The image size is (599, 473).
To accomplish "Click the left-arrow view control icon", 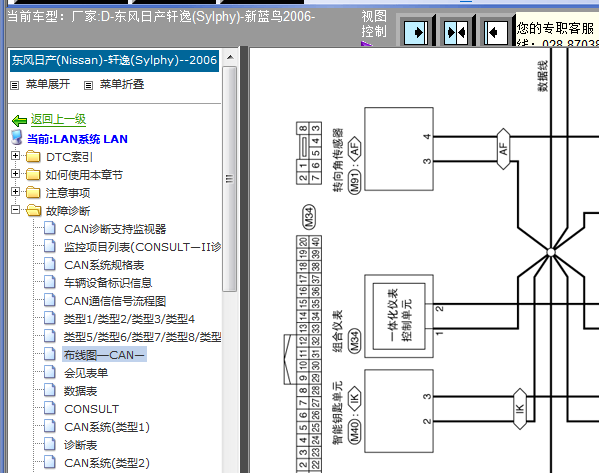I will pyautogui.click(x=495, y=32).
